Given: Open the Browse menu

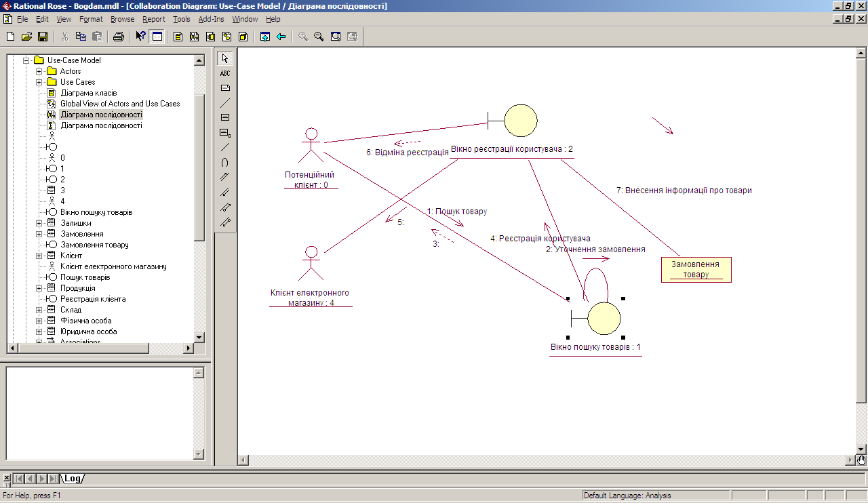Looking at the screenshot, I should click(122, 19).
